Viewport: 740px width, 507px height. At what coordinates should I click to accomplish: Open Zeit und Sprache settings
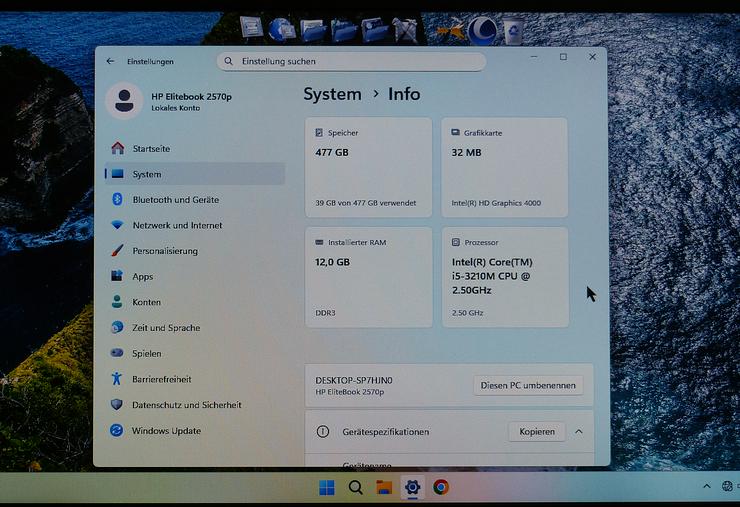(194, 328)
